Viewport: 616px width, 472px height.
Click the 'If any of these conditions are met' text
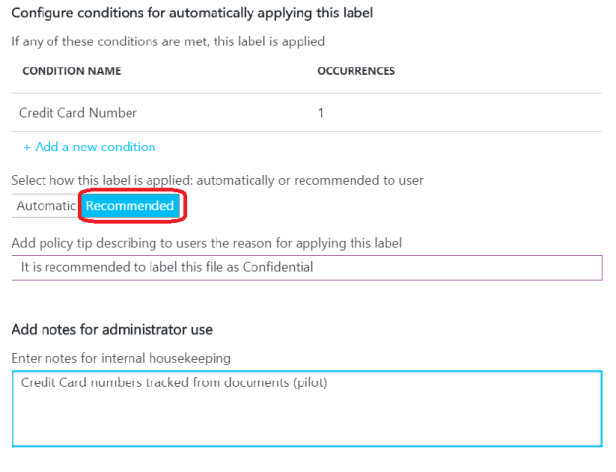tap(168, 42)
